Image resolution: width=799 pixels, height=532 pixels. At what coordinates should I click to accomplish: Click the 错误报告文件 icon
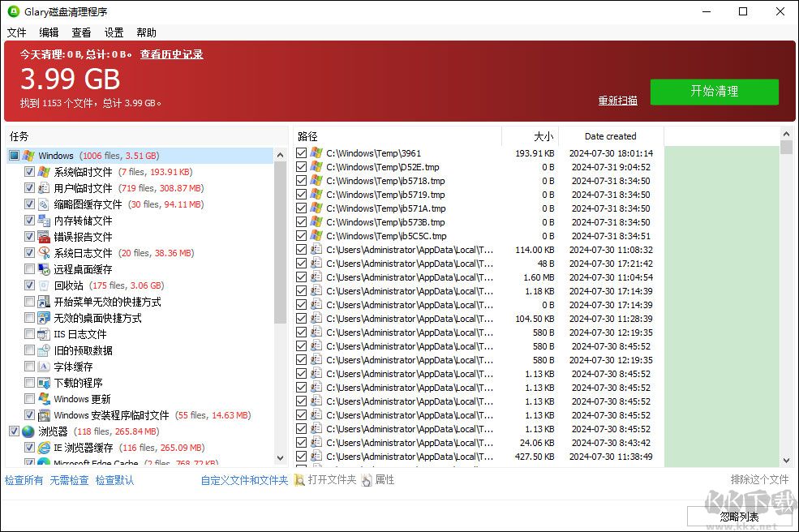pyautogui.click(x=45, y=237)
